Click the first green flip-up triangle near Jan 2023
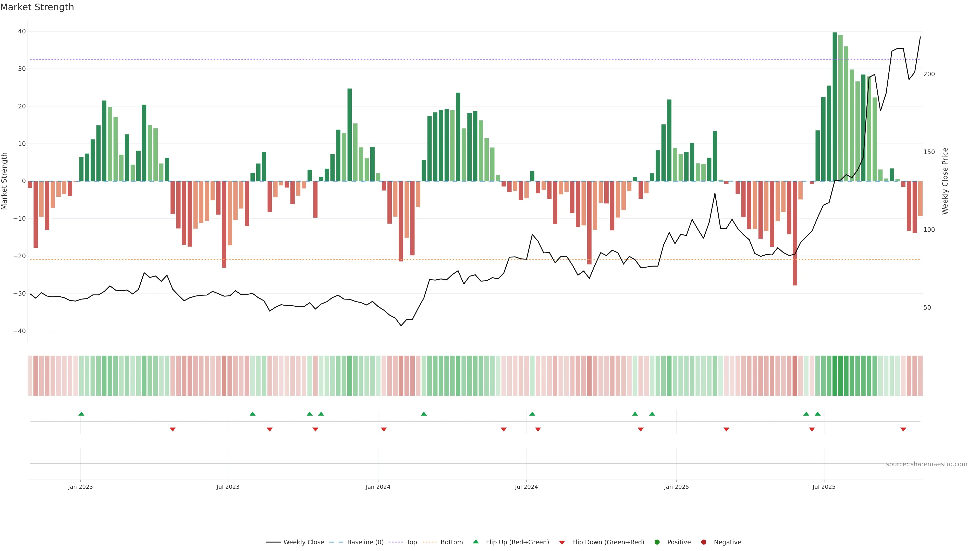 pos(81,414)
